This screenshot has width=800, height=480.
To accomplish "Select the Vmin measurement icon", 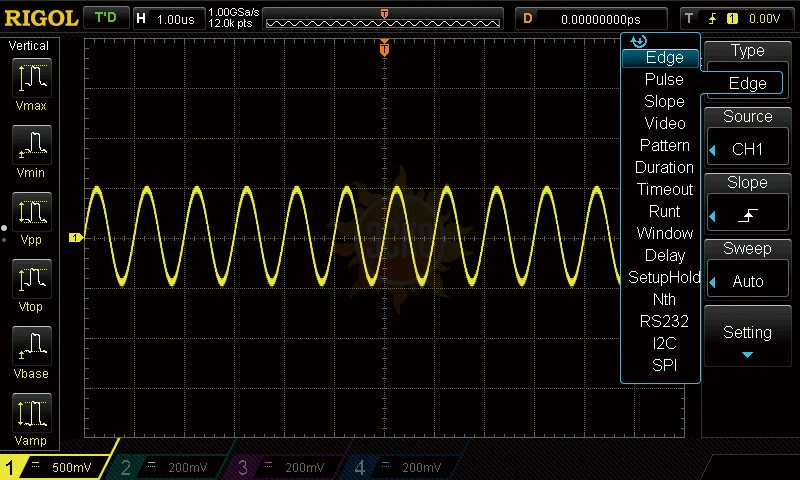I will (32, 145).
